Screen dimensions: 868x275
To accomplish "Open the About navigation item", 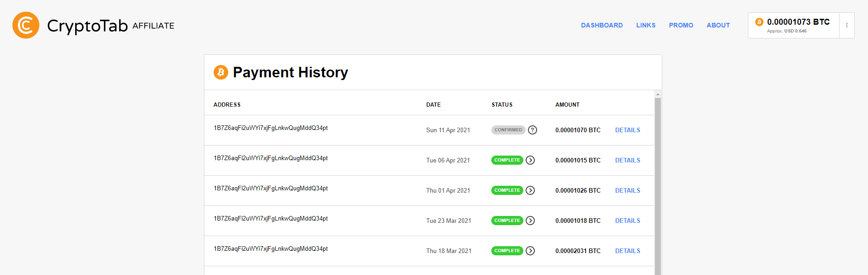I will pos(718,25).
